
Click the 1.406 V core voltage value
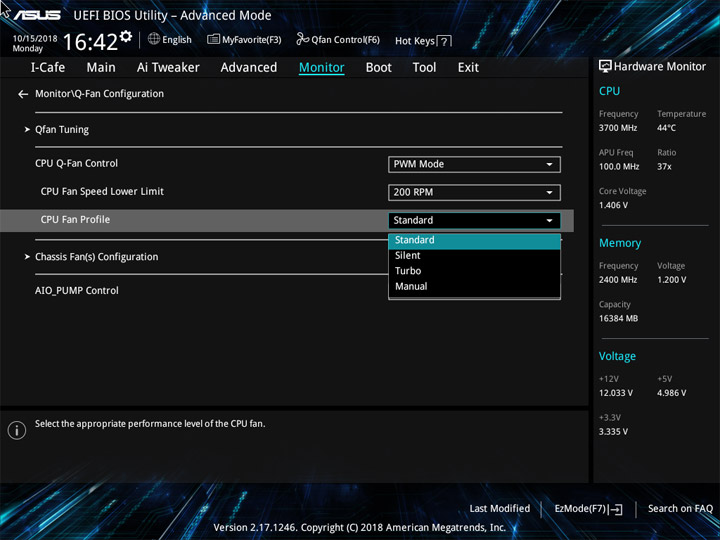coord(613,205)
